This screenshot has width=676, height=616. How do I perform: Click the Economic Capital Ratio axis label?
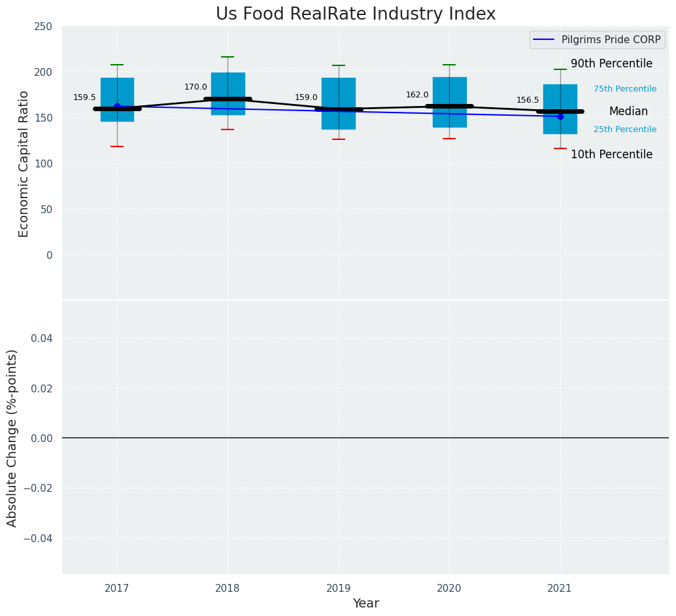pyautogui.click(x=24, y=163)
